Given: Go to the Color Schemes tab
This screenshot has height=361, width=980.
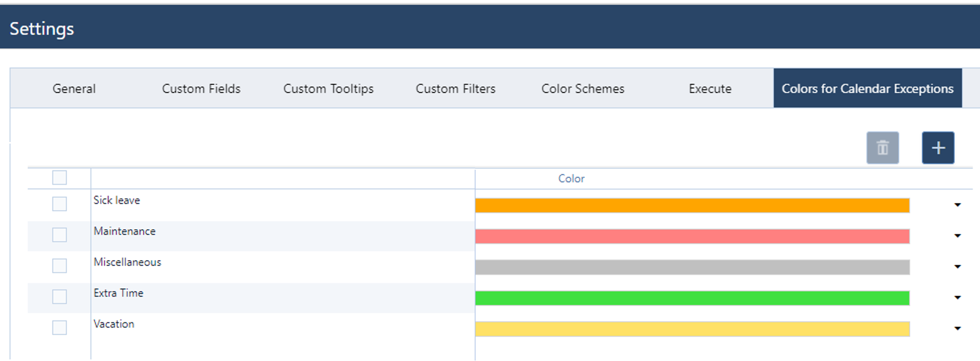Looking at the screenshot, I should tap(583, 88).
